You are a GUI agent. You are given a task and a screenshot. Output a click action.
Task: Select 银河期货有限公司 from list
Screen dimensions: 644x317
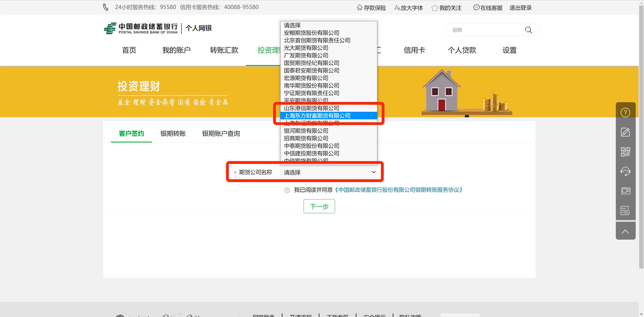pyautogui.click(x=329, y=131)
